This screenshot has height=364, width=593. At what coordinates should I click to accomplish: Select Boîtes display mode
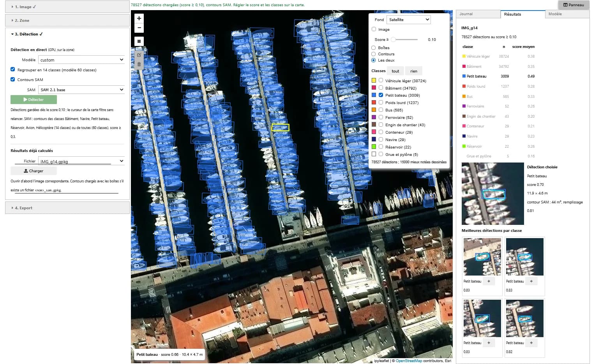click(x=374, y=48)
